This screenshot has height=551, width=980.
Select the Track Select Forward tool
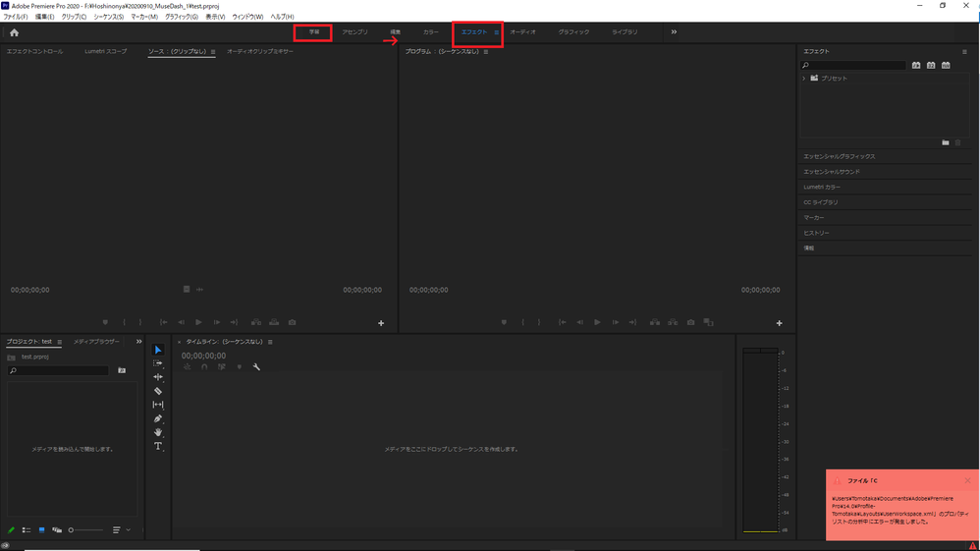click(158, 363)
